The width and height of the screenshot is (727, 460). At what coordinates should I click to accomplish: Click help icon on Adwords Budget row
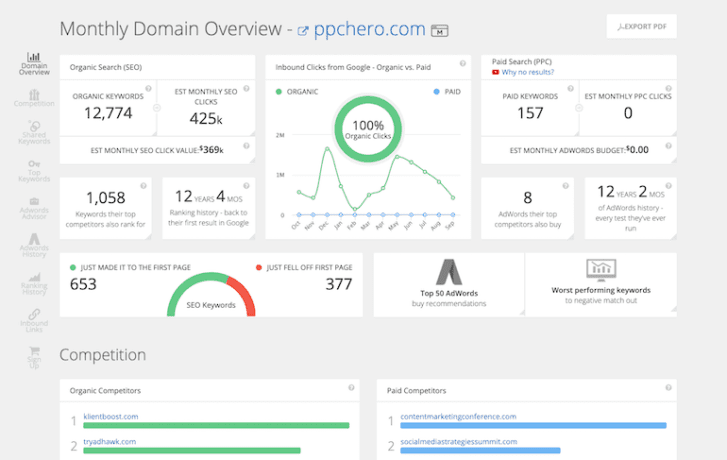tap(668, 146)
